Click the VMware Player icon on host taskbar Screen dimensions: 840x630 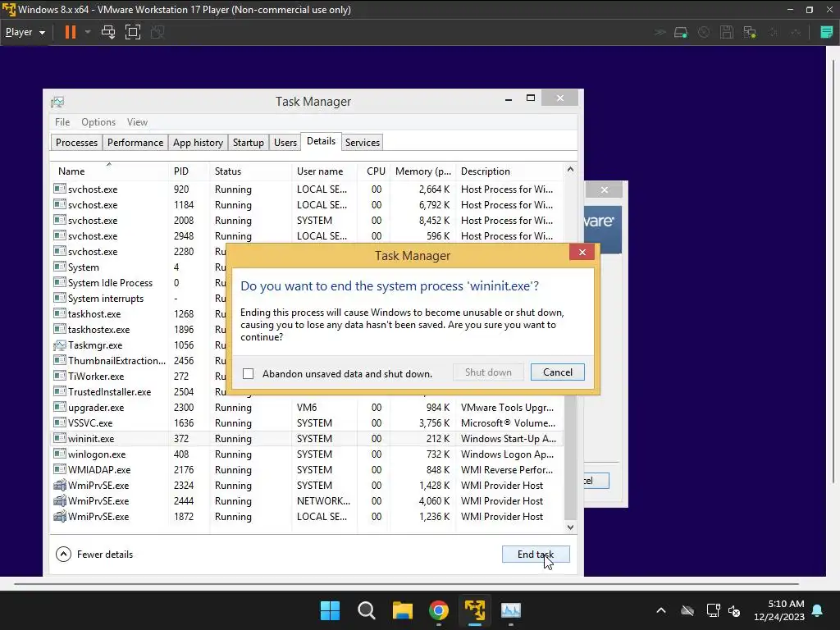(x=475, y=610)
